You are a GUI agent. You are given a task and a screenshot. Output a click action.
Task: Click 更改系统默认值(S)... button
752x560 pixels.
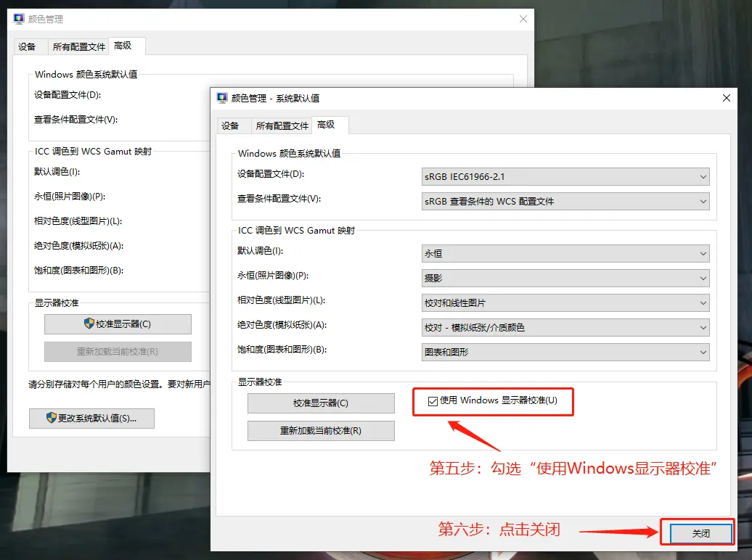[91, 418]
